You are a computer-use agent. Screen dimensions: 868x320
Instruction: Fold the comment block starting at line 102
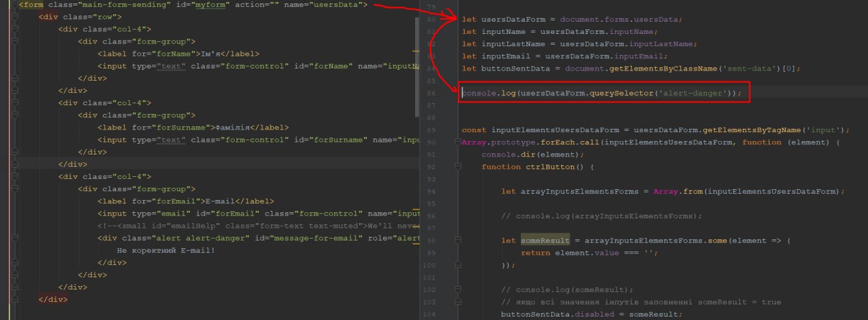(458, 289)
